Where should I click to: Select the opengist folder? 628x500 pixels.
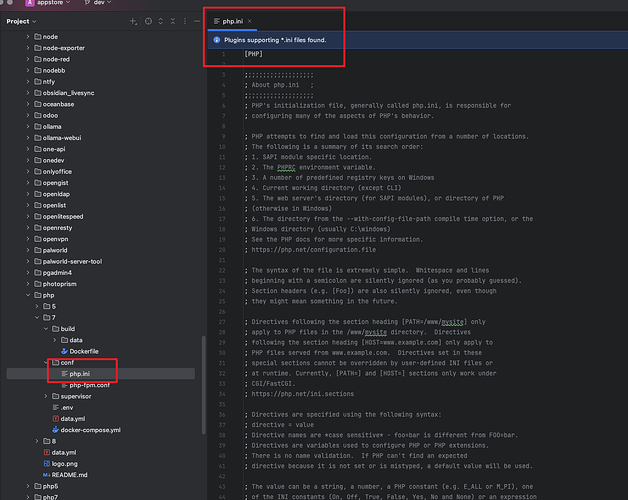coord(51,183)
